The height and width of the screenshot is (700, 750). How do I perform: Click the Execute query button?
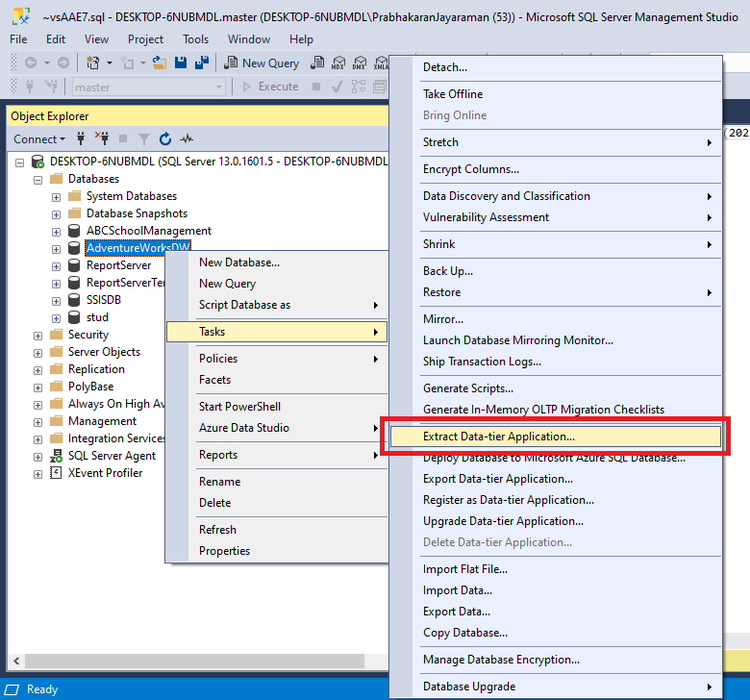click(271, 87)
